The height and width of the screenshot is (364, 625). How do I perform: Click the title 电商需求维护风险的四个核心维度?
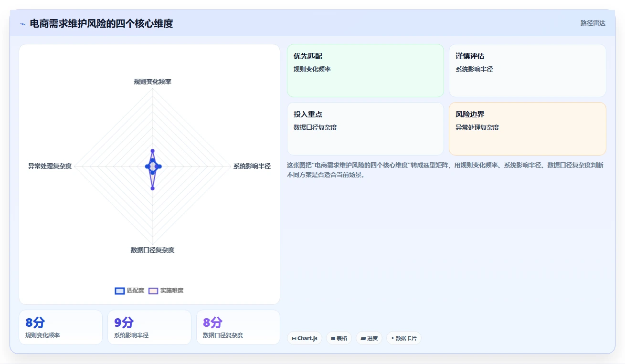click(101, 23)
